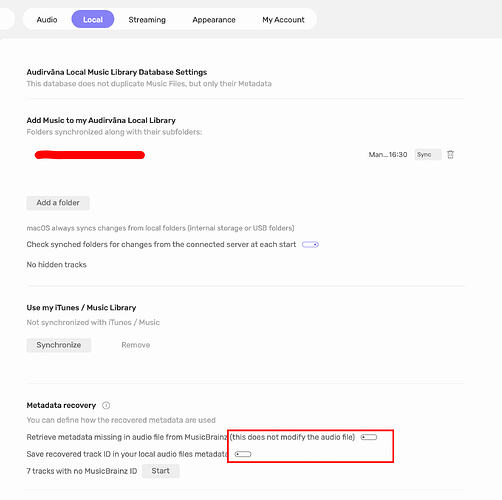Open the My Account tab
The width and height of the screenshot is (502, 500).
(283, 20)
